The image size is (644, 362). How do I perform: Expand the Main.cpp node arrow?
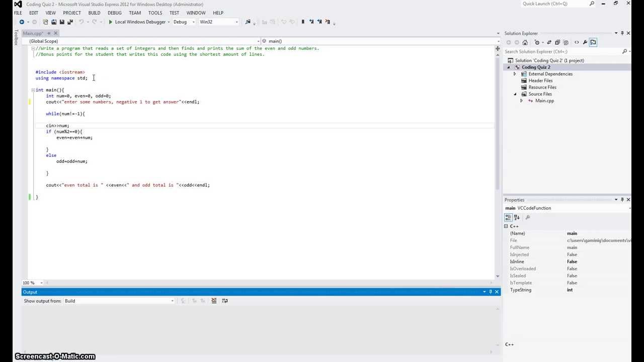tap(521, 101)
